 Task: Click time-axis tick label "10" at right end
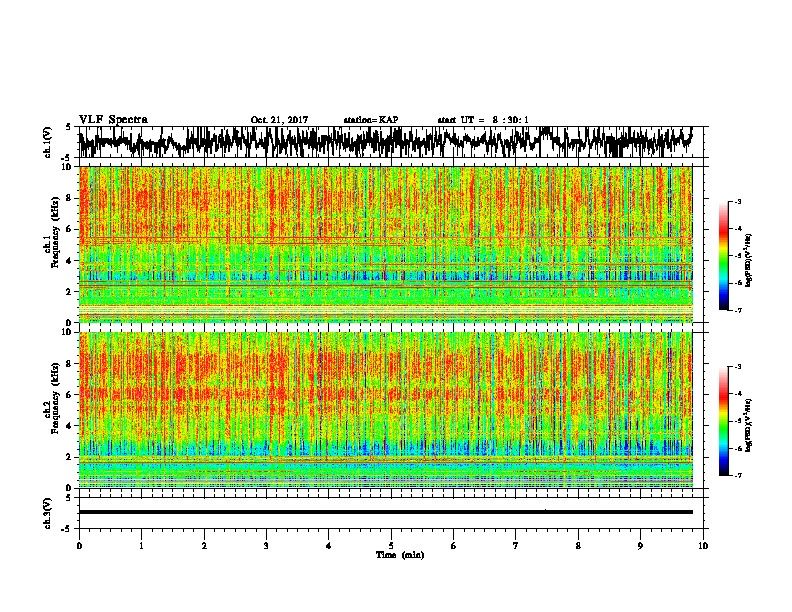tap(703, 546)
